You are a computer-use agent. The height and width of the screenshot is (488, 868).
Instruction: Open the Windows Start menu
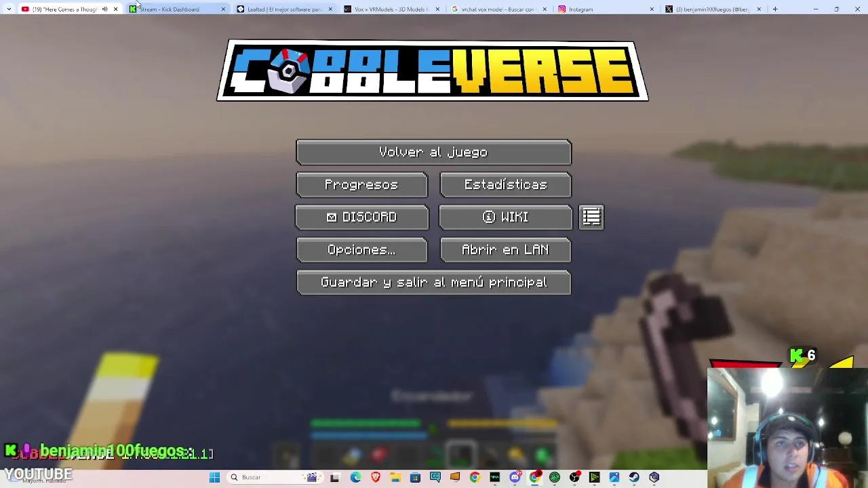pyautogui.click(x=214, y=477)
